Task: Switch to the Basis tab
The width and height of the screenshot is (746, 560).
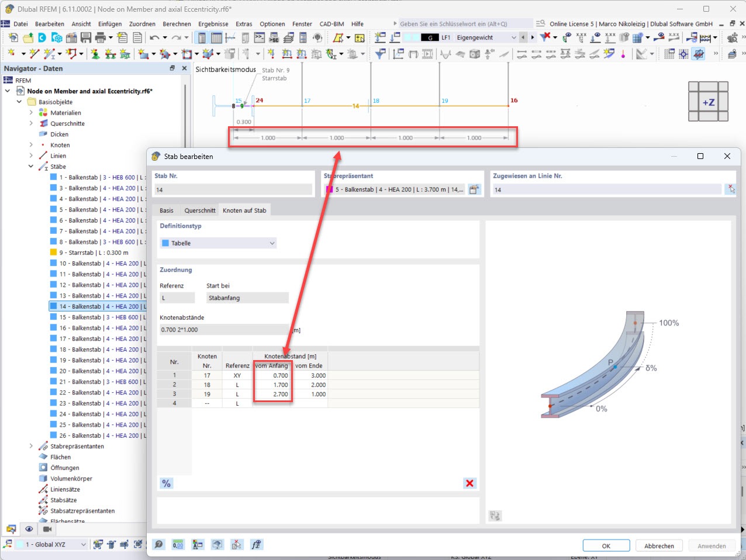Action: (x=167, y=210)
